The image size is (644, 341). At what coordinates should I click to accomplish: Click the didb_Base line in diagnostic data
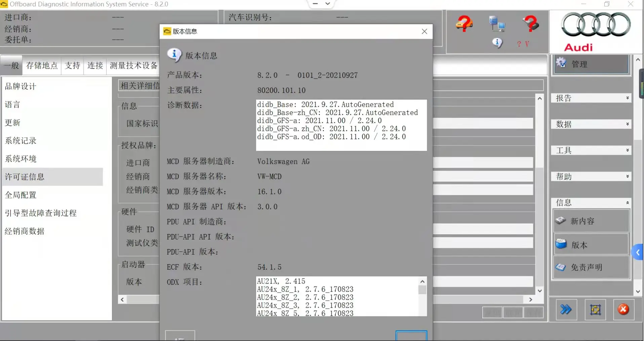(325, 105)
